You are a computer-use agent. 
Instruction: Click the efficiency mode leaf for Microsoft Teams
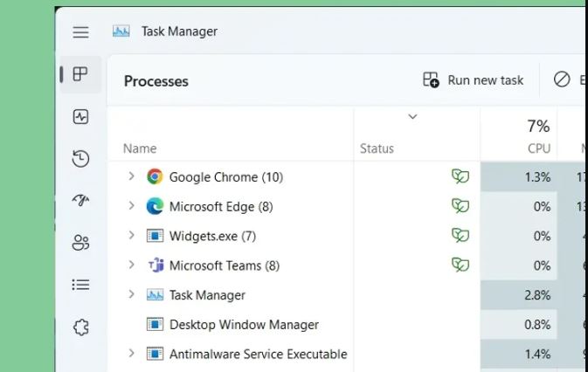point(460,265)
